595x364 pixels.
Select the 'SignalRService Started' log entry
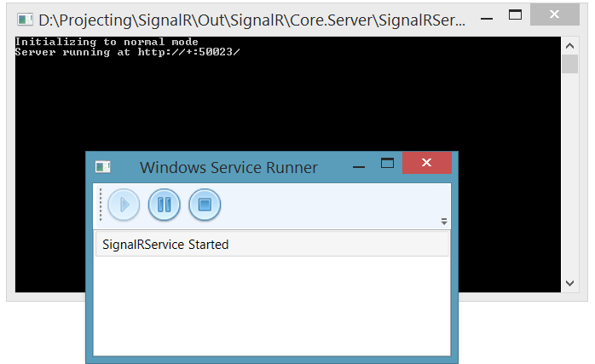click(272, 245)
